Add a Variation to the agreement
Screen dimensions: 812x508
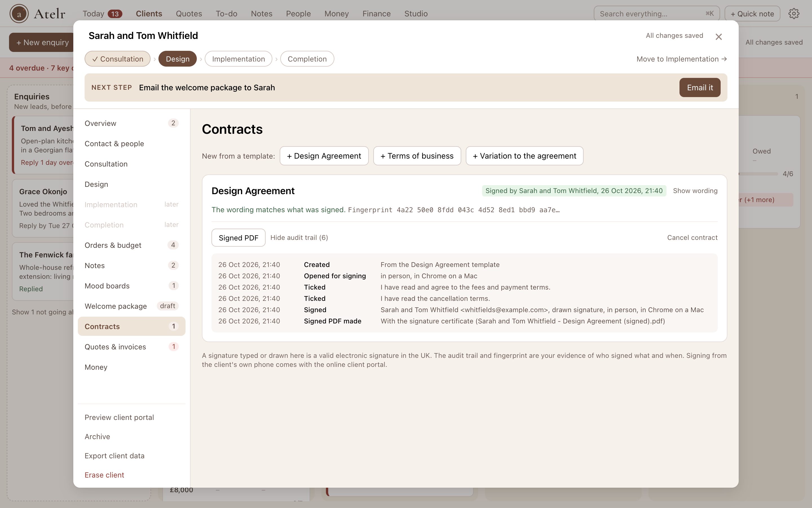pyautogui.click(x=524, y=156)
